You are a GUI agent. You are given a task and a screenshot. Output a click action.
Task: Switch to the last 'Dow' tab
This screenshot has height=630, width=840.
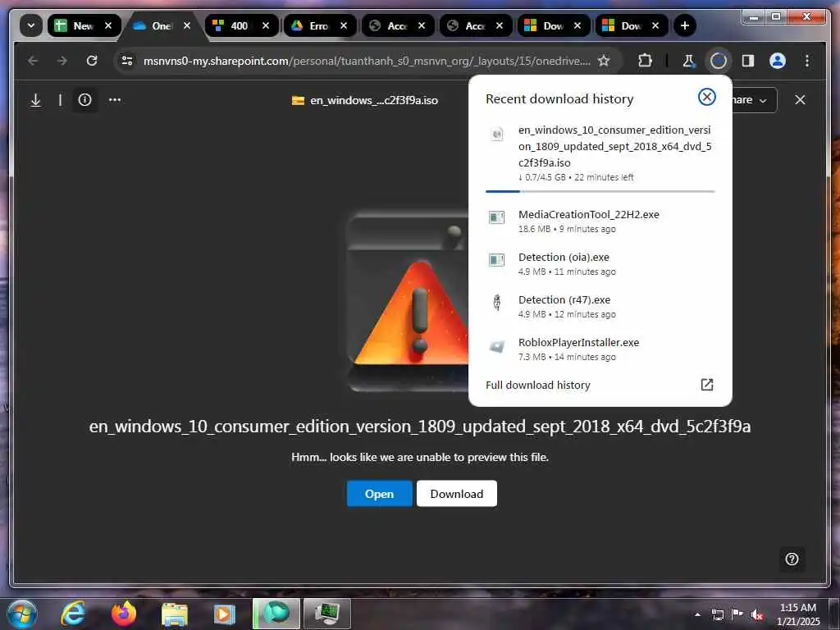click(x=631, y=25)
